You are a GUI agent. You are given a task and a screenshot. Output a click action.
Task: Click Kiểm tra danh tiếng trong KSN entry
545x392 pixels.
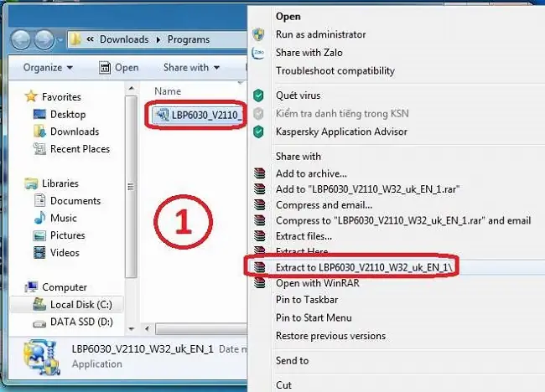click(342, 114)
